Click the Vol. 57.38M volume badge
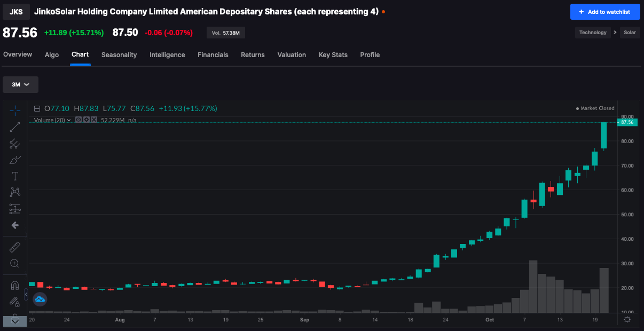The image size is (644, 331). point(226,33)
